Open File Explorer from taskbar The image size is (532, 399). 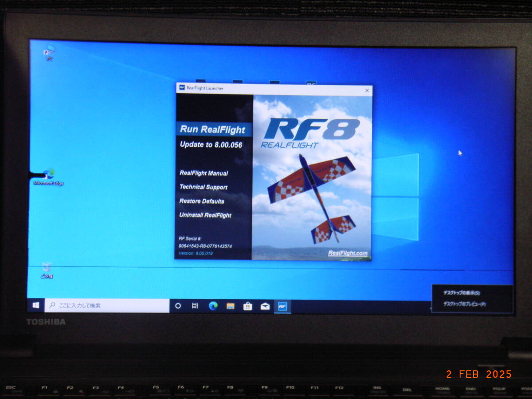click(x=230, y=306)
